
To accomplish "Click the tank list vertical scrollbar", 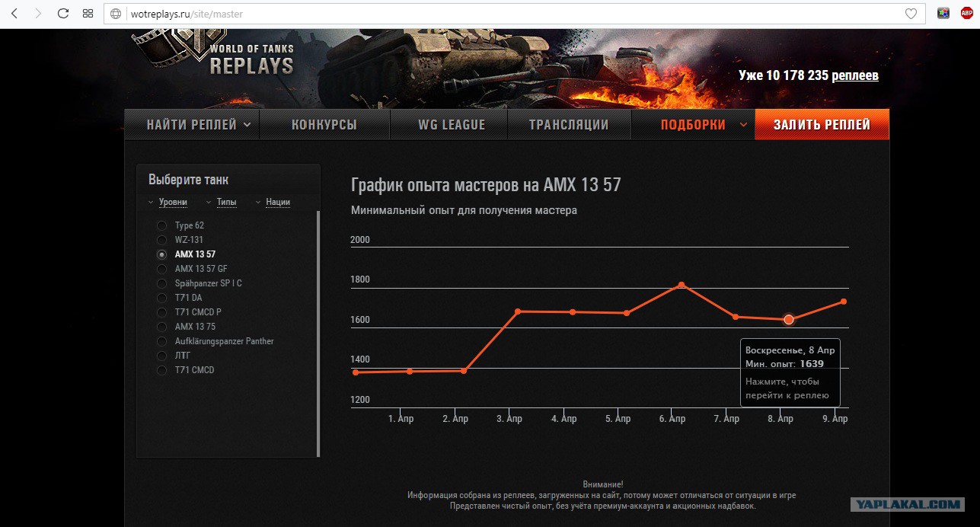I will 318,334.
